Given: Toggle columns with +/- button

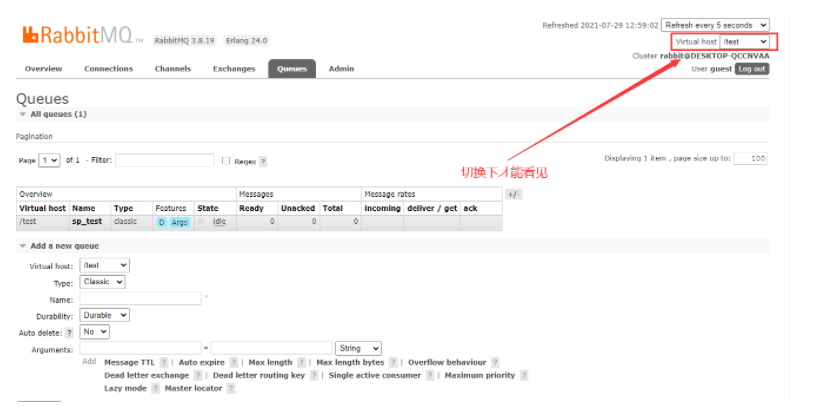Looking at the screenshot, I should click(513, 194).
